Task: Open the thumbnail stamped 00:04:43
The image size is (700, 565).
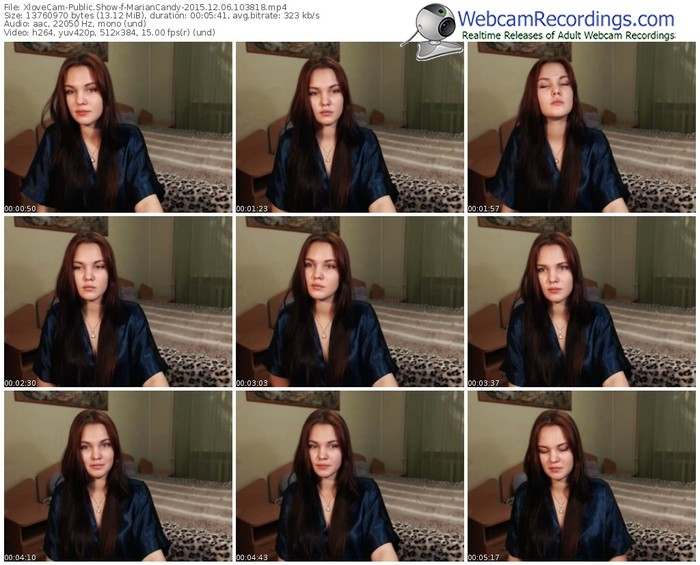Action: point(350,476)
